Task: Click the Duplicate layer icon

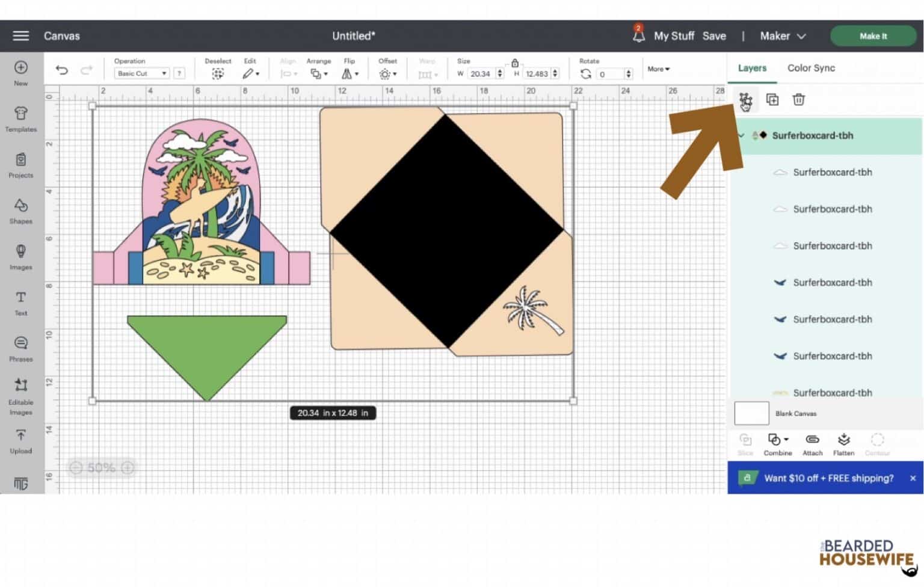Action: pyautogui.click(x=772, y=100)
